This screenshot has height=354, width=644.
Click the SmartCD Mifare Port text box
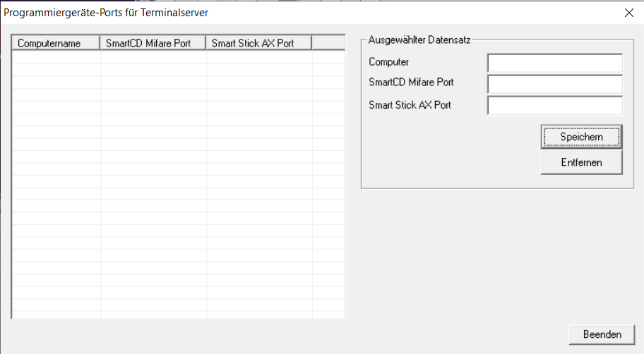coord(554,84)
